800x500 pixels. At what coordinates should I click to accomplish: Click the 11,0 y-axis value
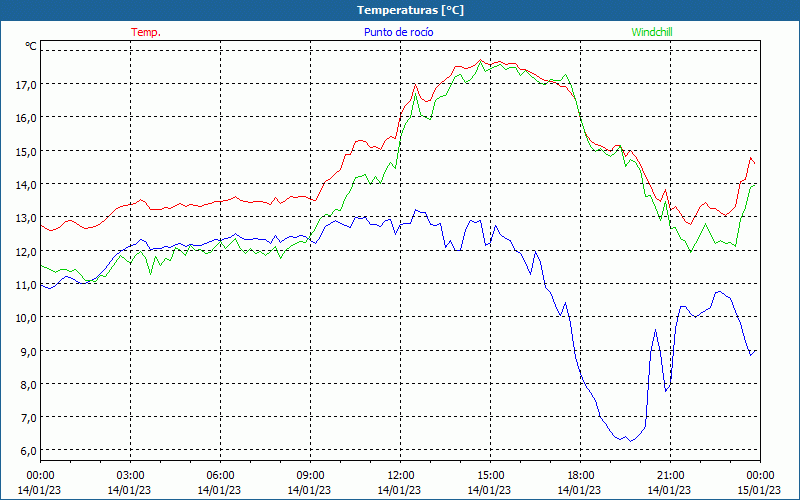27,285
